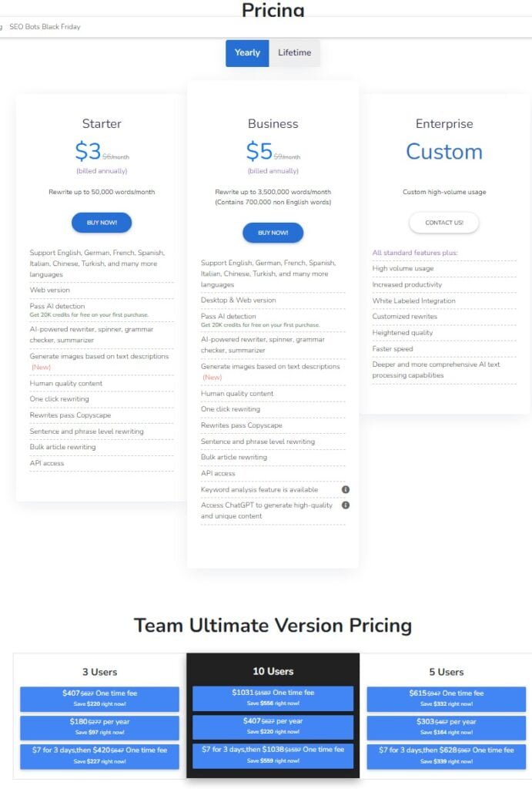Click BUY NOW under the Business plan

click(273, 233)
